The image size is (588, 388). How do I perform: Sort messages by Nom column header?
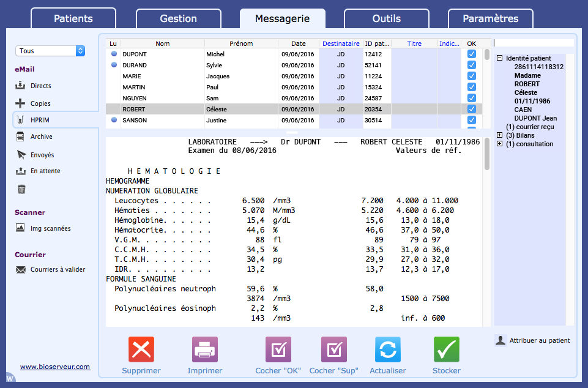click(x=162, y=43)
